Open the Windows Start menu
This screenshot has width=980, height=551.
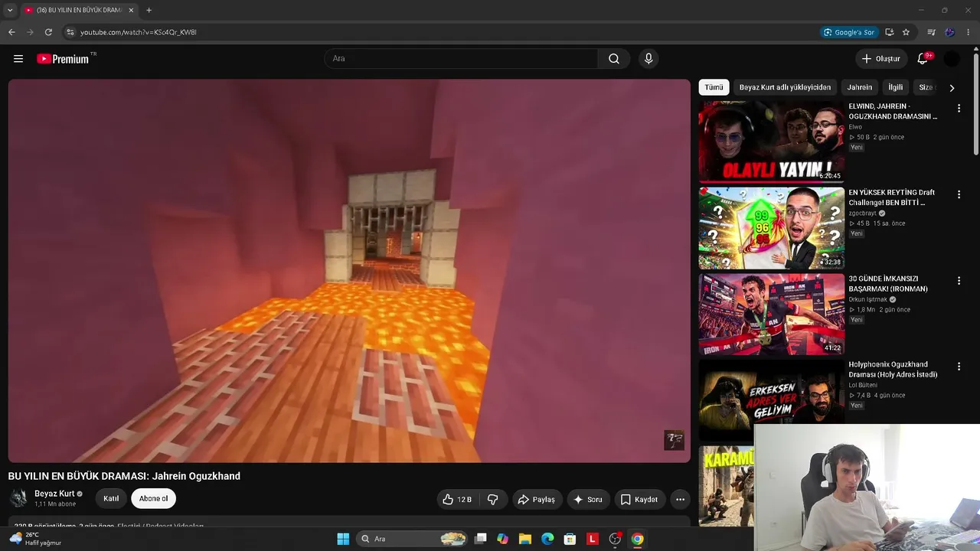pos(343,539)
